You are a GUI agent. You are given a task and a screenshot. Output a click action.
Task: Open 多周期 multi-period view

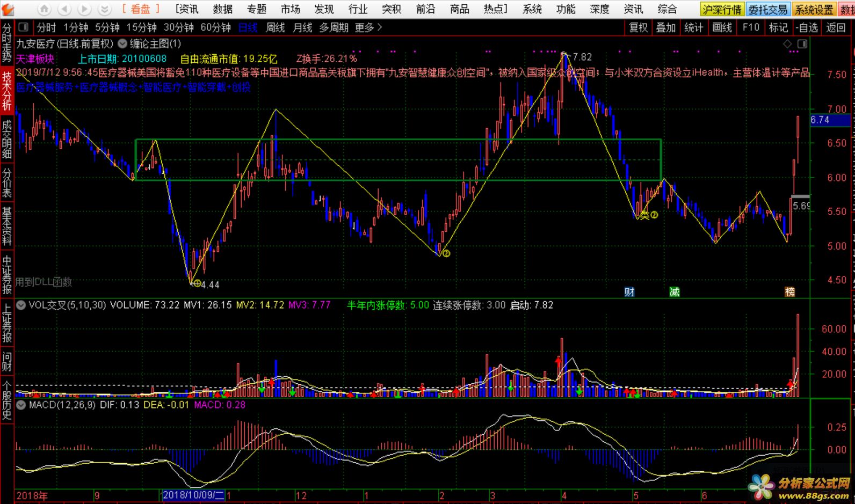coord(334,27)
